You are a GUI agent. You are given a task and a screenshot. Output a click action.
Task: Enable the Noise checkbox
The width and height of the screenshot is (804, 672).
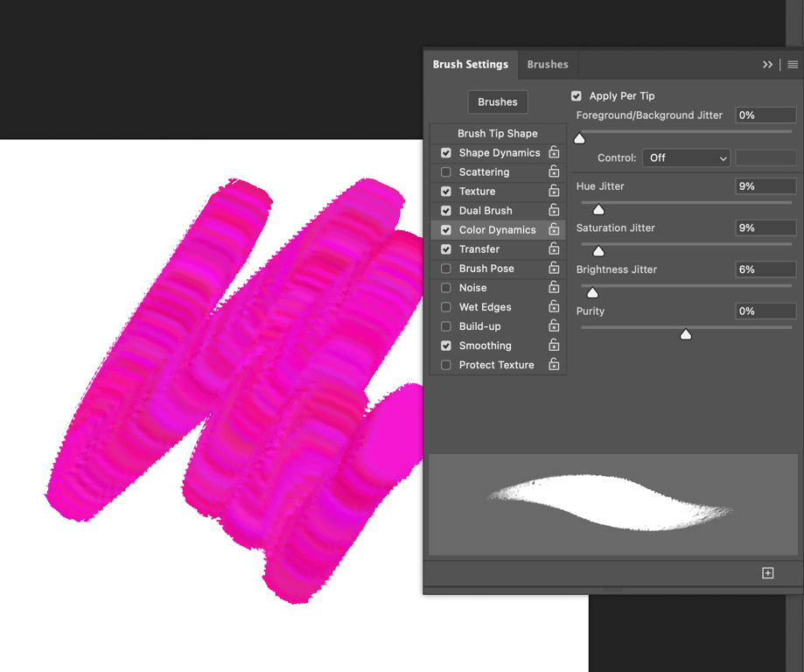pyautogui.click(x=446, y=288)
